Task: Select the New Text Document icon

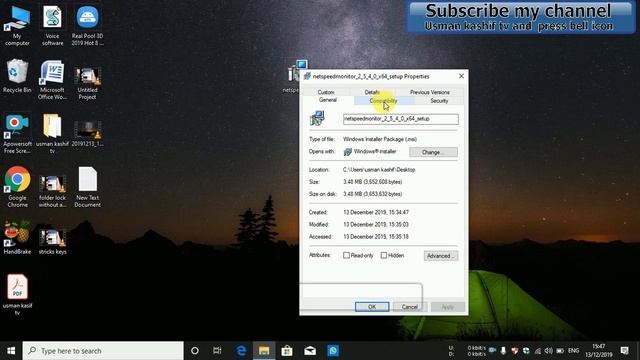Action: pyautogui.click(x=87, y=187)
